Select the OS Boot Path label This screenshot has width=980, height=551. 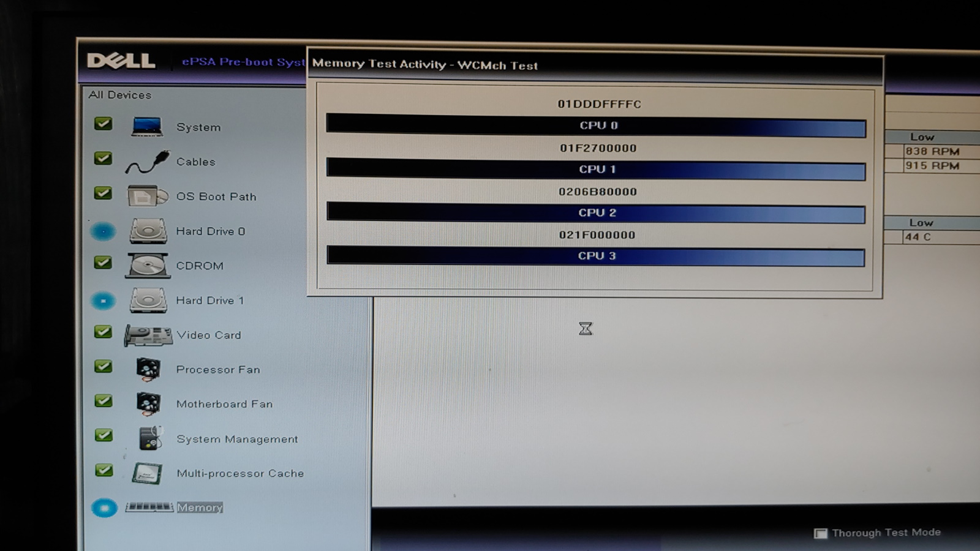pos(216,197)
